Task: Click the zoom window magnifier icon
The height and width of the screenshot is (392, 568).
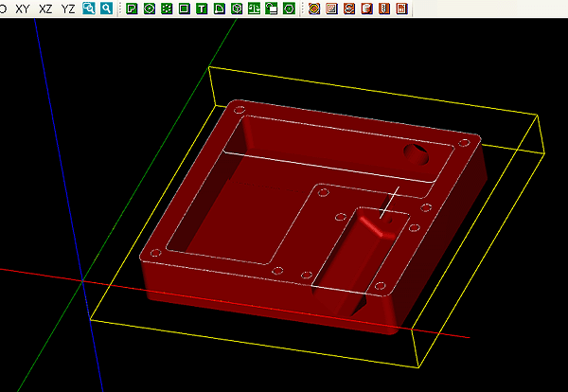Action: click(89, 9)
